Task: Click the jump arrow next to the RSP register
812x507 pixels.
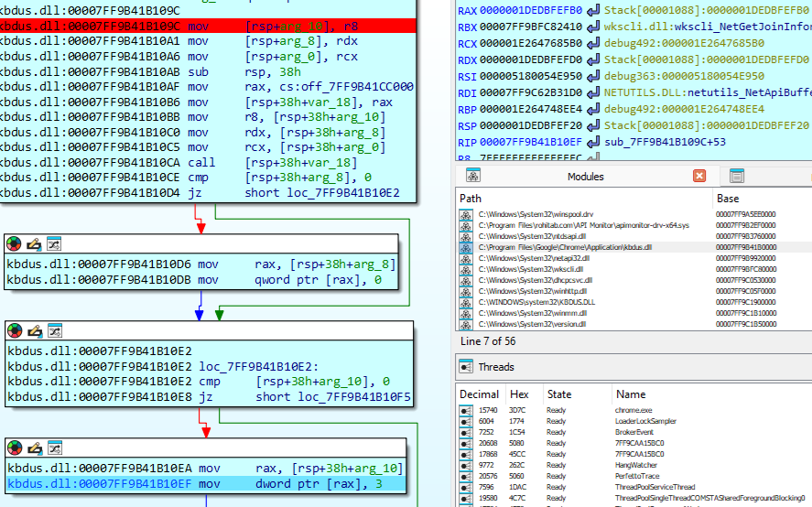Action: (x=593, y=125)
